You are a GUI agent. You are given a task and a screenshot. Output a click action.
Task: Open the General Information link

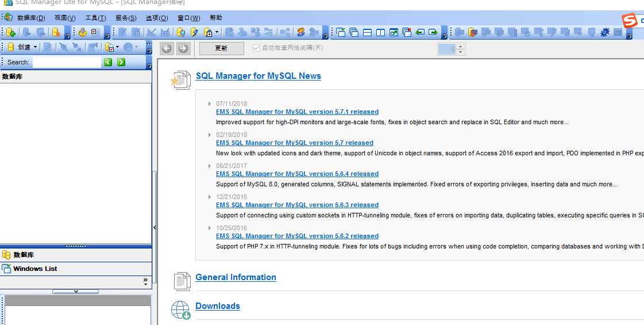(x=236, y=277)
